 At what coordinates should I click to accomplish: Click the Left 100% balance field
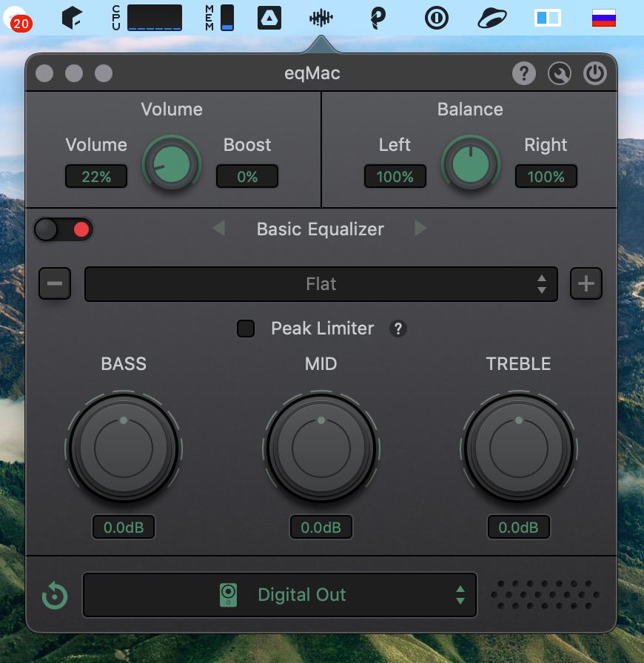point(395,176)
